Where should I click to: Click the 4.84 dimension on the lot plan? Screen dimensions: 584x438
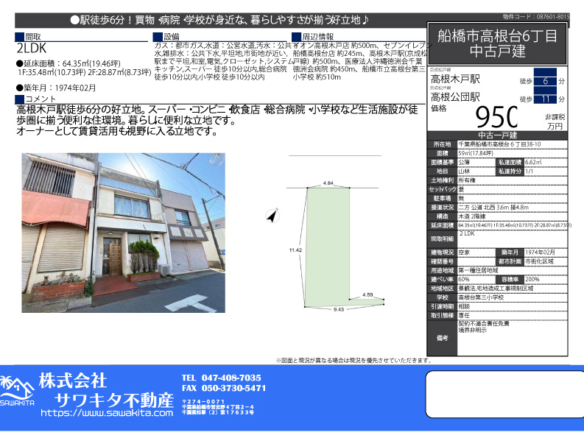point(328,183)
